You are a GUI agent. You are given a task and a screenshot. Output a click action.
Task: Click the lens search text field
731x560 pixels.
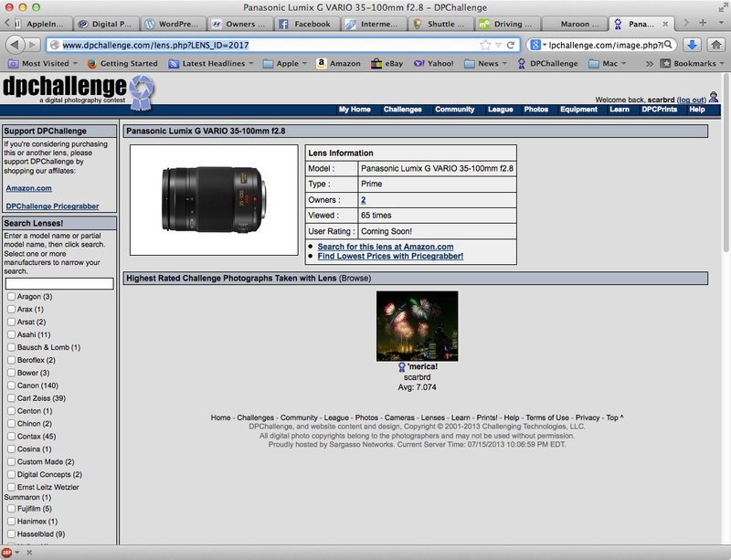tap(59, 283)
